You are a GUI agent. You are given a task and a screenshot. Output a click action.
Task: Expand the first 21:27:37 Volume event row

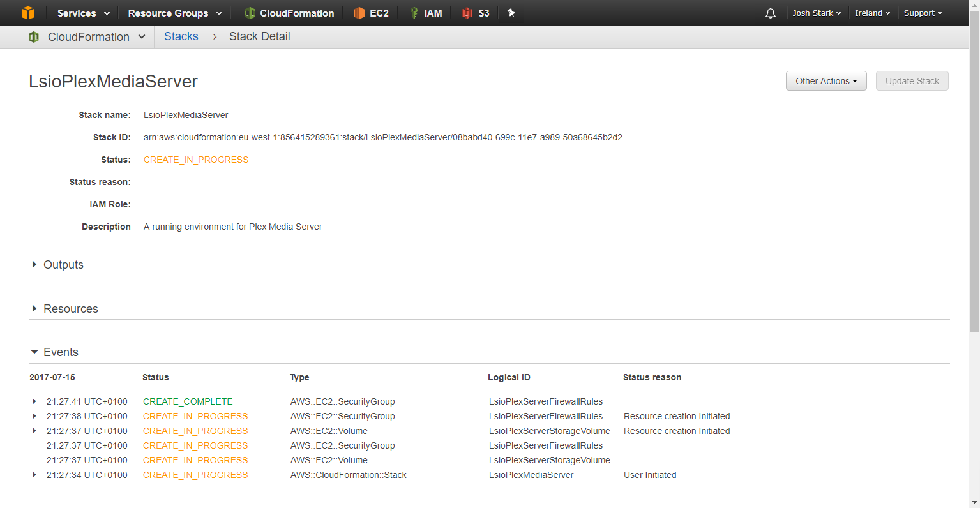(34, 431)
